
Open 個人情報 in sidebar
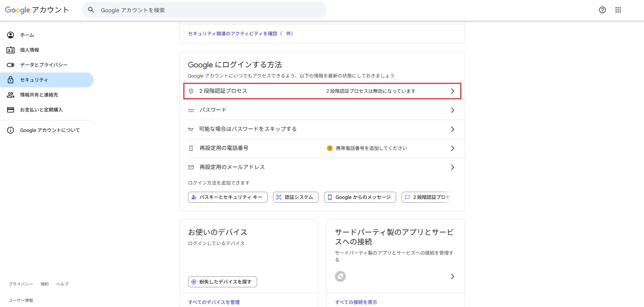pyautogui.click(x=47, y=50)
